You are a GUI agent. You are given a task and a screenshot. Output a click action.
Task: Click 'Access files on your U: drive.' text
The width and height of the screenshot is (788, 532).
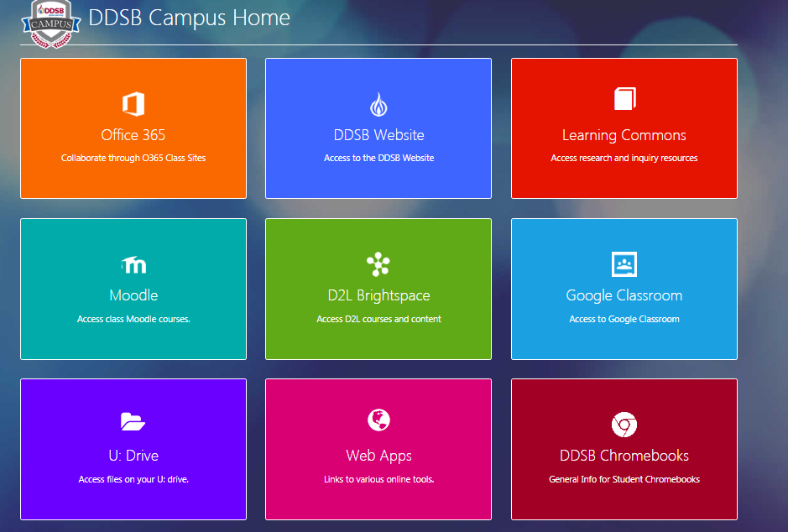pos(133,479)
